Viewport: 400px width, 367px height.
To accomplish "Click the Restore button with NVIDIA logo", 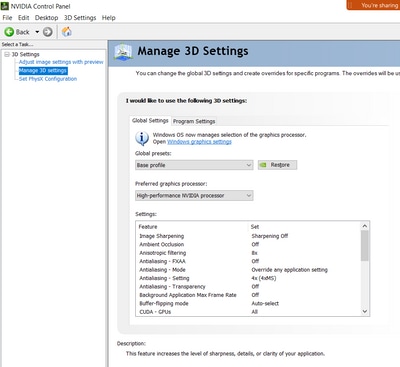I will (277, 165).
